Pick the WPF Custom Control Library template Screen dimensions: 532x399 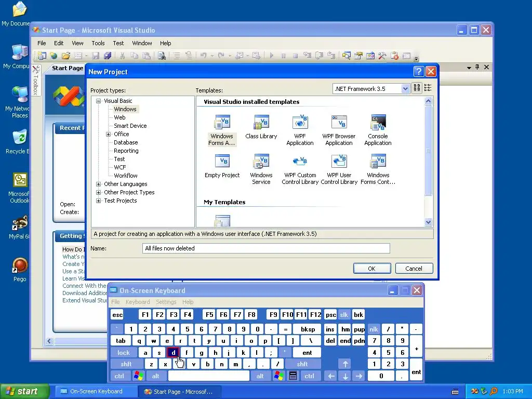click(x=300, y=169)
